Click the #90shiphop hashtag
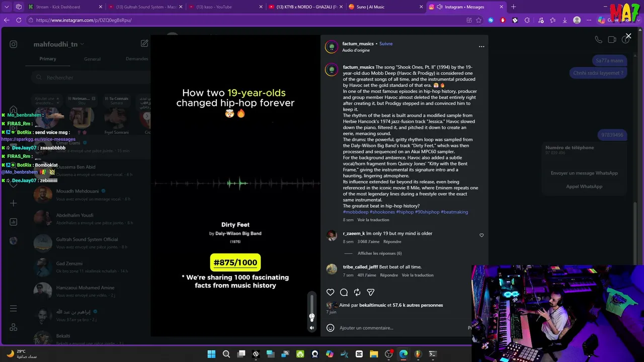644x362 pixels. tap(427, 212)
